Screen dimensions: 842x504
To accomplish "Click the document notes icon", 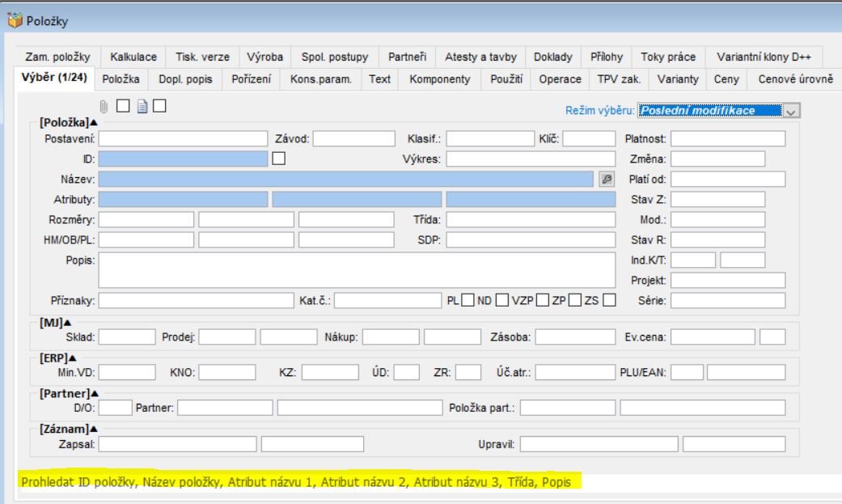I will coord(142,106).
